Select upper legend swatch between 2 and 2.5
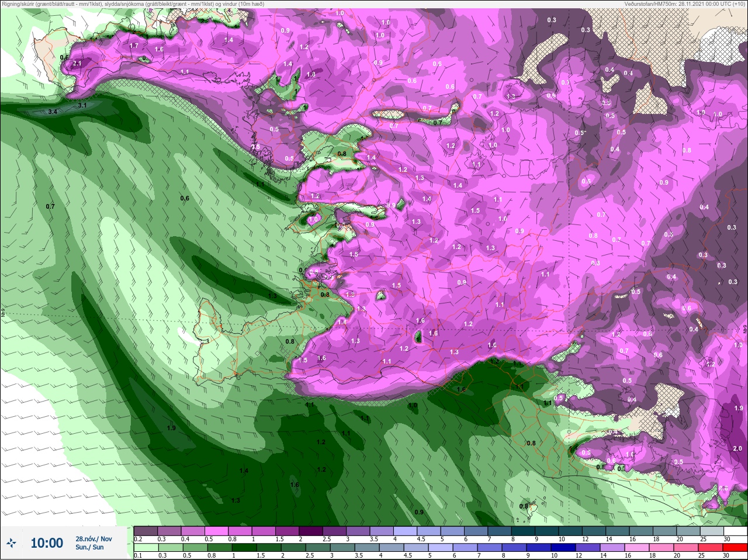This screenshot has height=560, width=748. click(311, 531)
